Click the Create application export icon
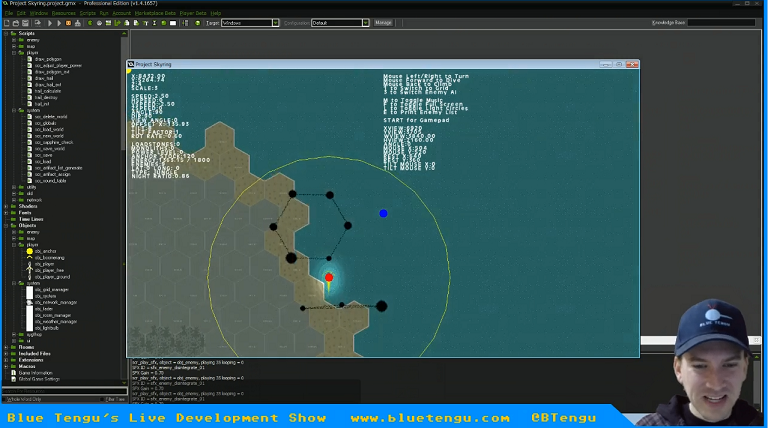The image size is (768, 428). tap(38, 23)
